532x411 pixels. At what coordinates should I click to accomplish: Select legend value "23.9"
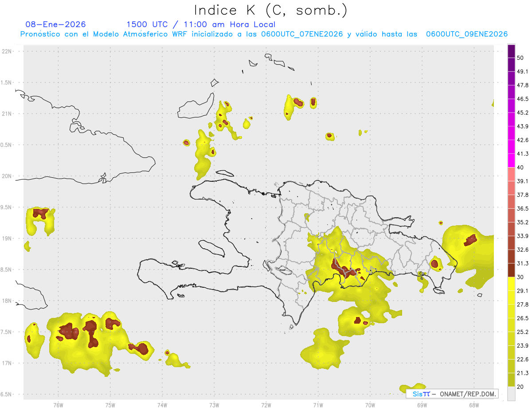point(523,346)
